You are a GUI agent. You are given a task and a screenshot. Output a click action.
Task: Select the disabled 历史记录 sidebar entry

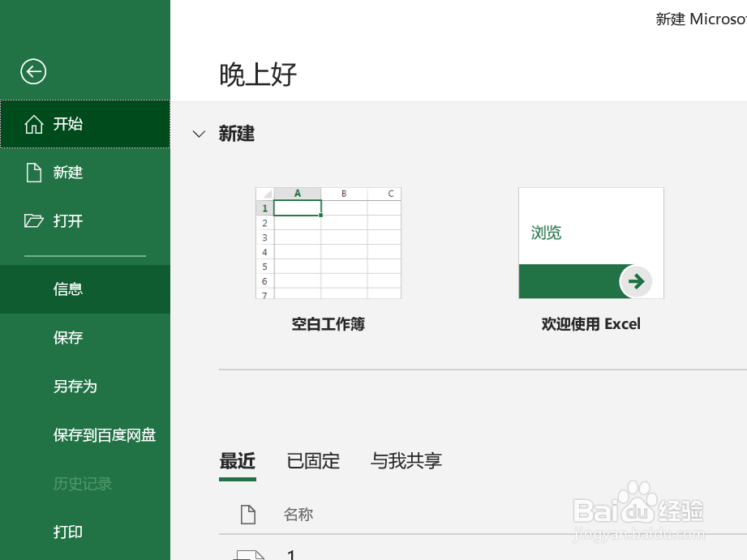tap(84, 484)
